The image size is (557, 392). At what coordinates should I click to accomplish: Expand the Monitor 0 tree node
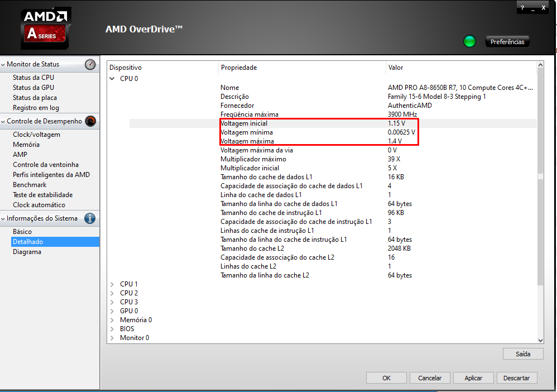click(112, 338)
